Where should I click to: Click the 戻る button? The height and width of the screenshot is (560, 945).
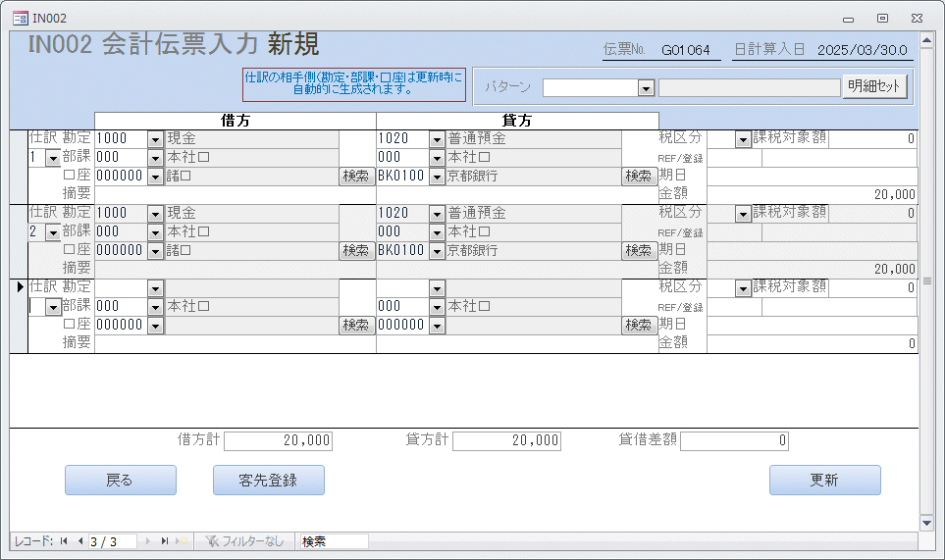pyautogui.click(x=120, y=481)
